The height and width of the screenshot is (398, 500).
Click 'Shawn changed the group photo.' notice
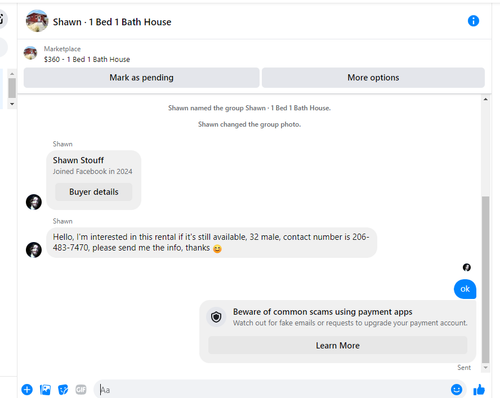tap(249, 124)
